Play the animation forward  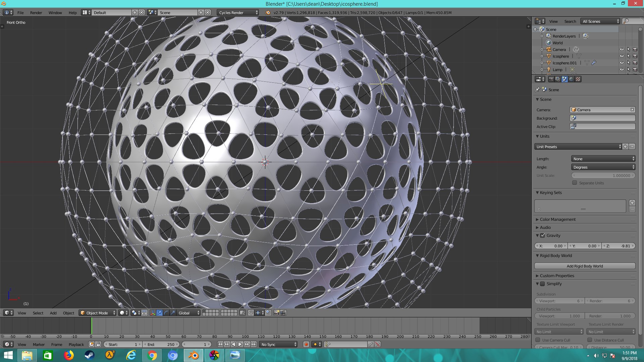tap(240, 344)
